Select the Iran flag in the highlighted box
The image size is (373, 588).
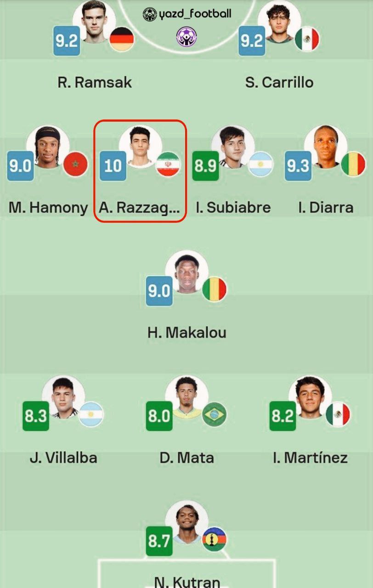pos(168,164)
